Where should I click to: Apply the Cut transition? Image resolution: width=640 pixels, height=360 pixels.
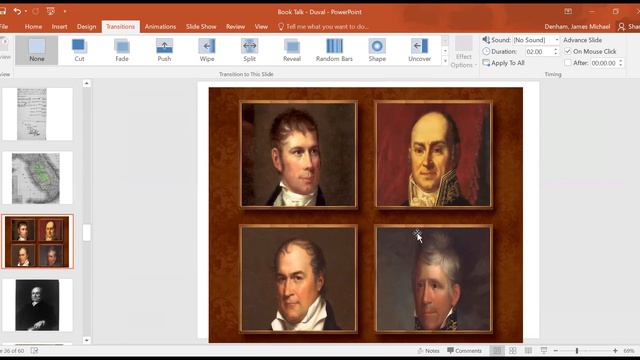pyautogui.click(x=79, y=50)
